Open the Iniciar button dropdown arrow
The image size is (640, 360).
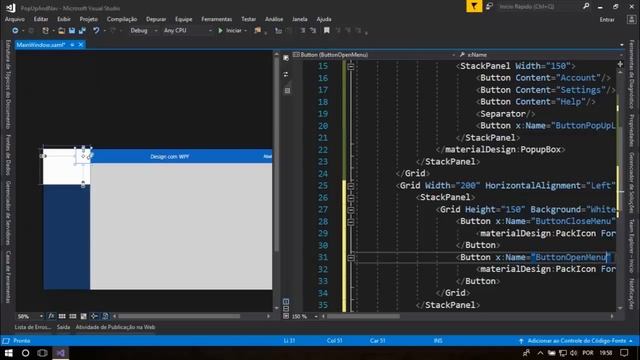[245, 31]
